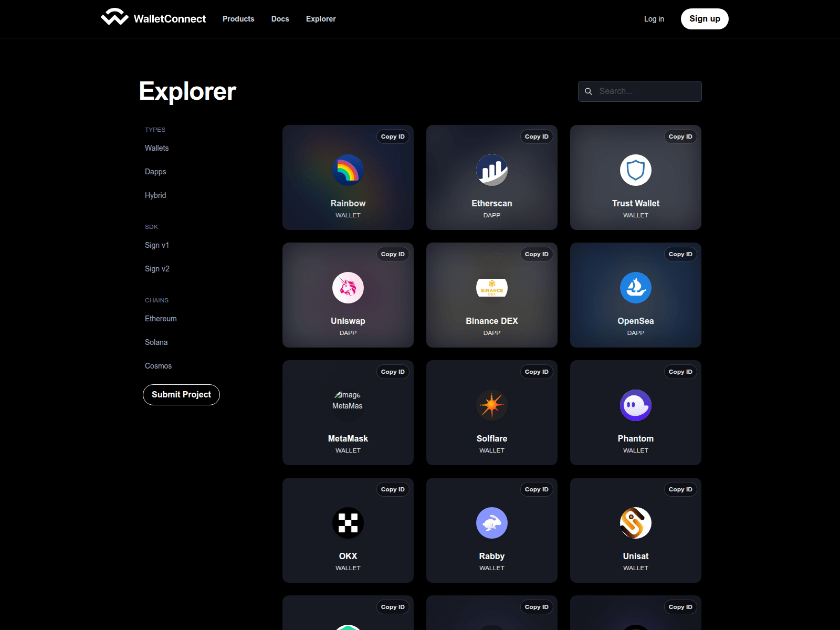Image resolution: width=840 pixels, height=630 pixels.
Task: Copy ID of the Uniswap card
Action: pos(393,254)
